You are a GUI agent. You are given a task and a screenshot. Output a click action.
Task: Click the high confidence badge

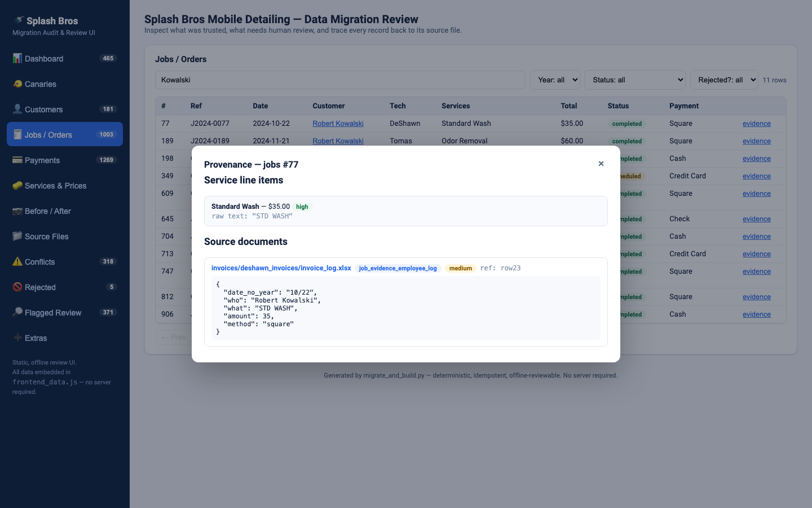pyautogui.click(x=302, y=207)
